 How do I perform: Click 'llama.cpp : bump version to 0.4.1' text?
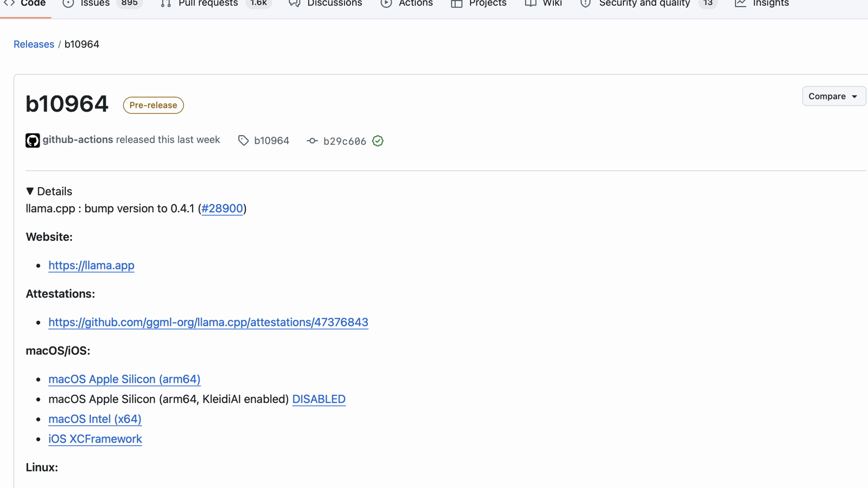tap(110, 209)
